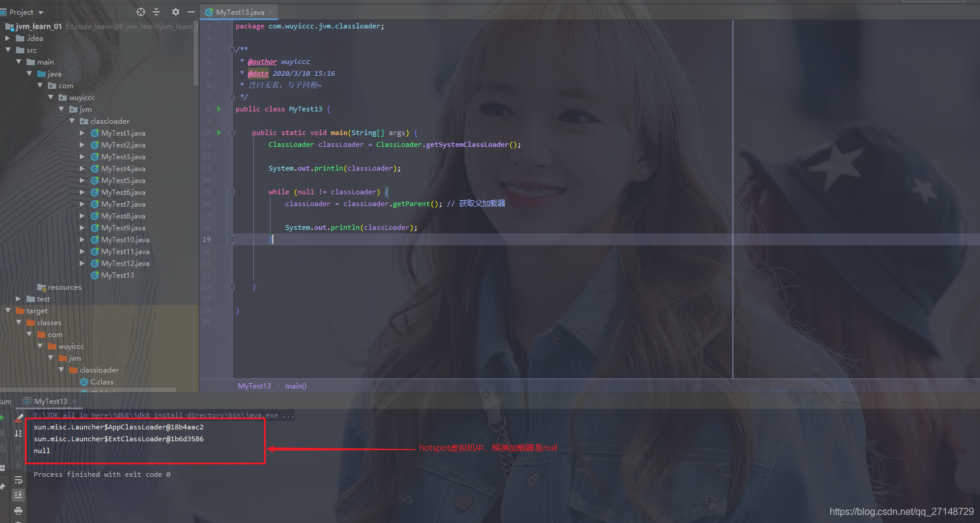This screenshot has width=980, height=523.
Task: Collapse all in Project panel
Action: (156, 12)
